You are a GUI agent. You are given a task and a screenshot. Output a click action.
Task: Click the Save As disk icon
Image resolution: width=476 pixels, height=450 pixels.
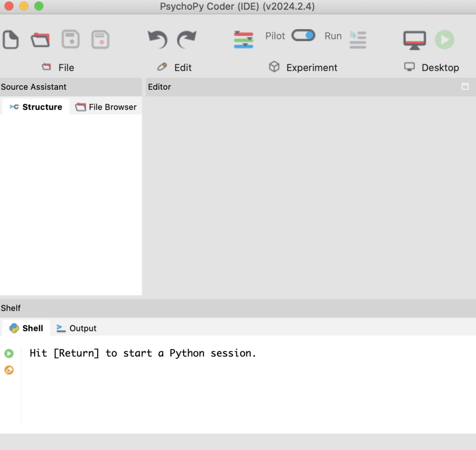[100, 40]
